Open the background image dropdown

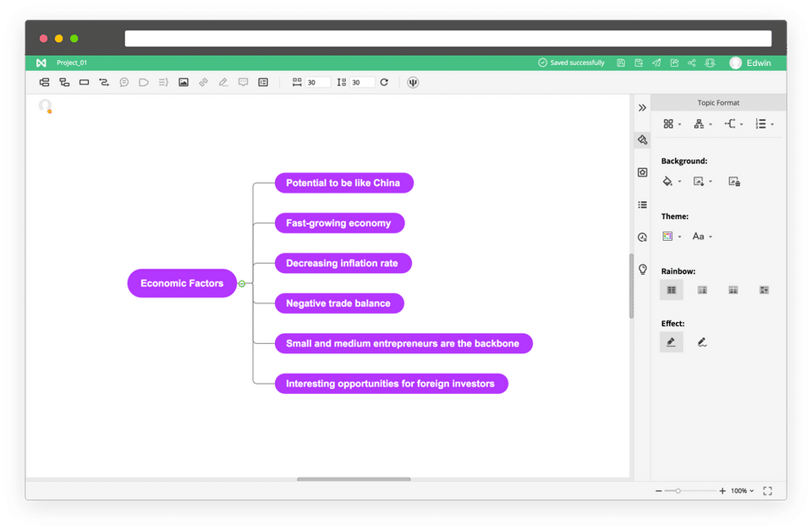703,181
